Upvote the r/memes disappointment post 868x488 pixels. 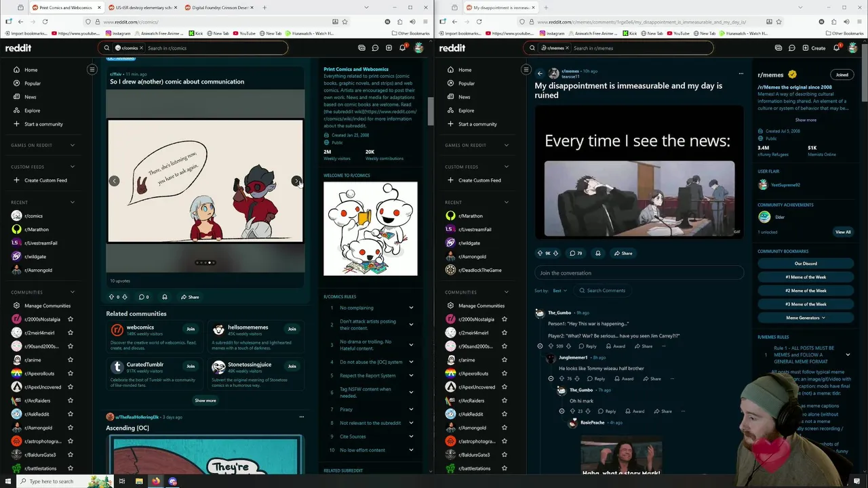[540, 253]
